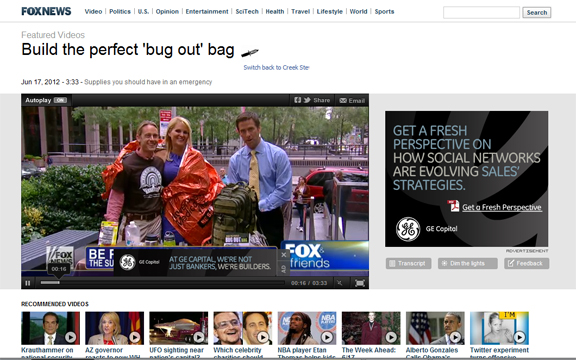Click the Search button
Viewport: 576px width, 360px height.
[x=537, y=12]
